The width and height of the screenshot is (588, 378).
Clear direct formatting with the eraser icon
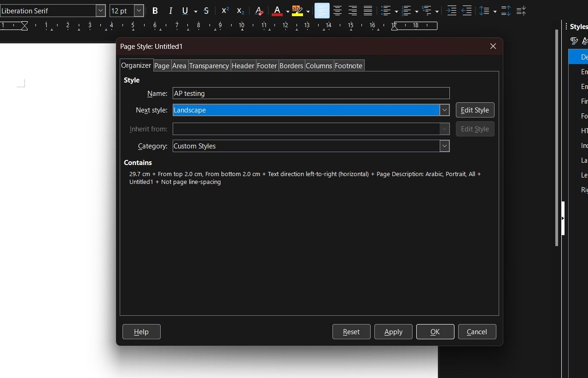click(259, 11)
